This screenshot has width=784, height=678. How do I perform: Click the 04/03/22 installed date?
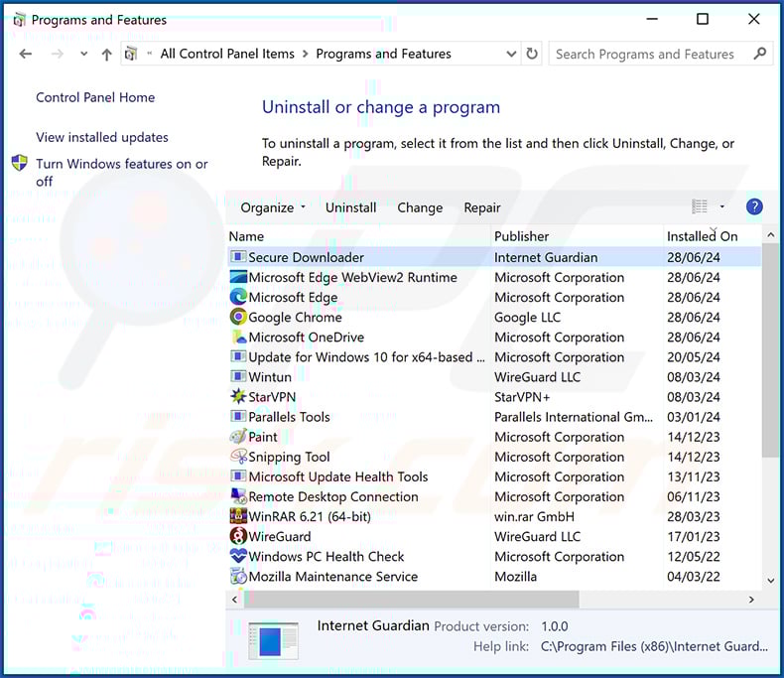tap(694, 577)
